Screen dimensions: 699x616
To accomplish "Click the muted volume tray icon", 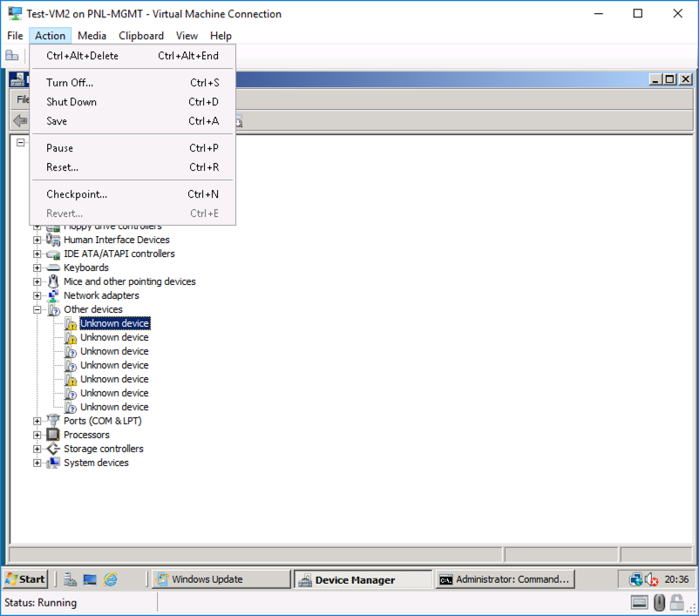I will tap(652, 579).
